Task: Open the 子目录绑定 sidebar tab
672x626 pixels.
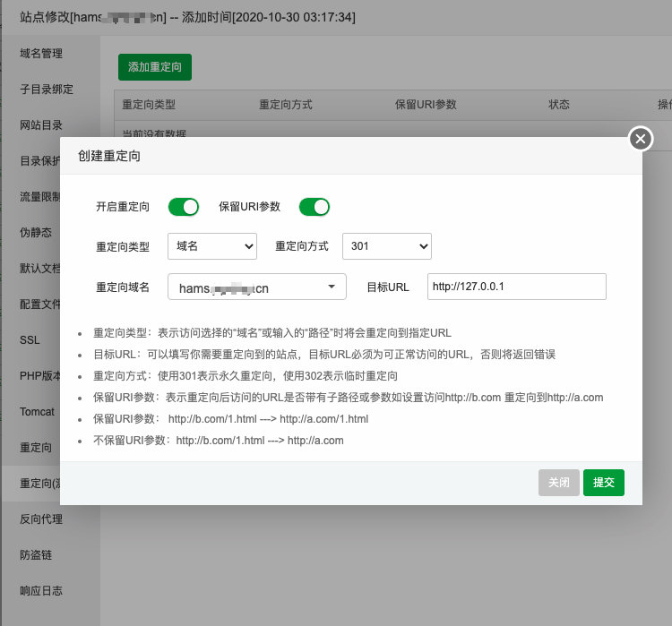Action: 47,90
